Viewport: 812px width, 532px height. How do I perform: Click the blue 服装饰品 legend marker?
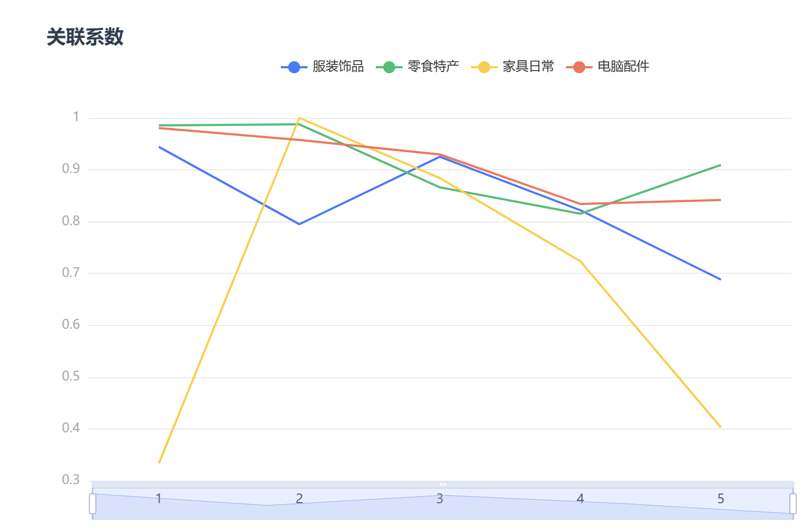click(294, 67)
